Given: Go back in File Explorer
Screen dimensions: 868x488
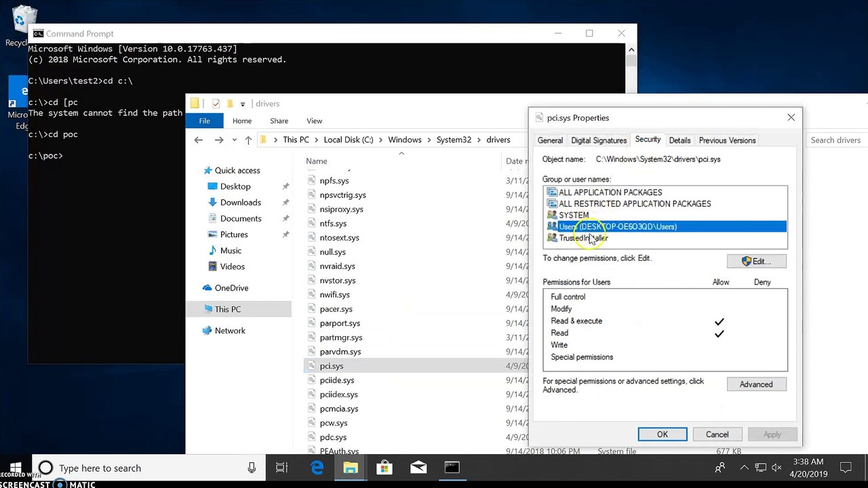Looking at the screenshot, I should (x=198, y=140).
